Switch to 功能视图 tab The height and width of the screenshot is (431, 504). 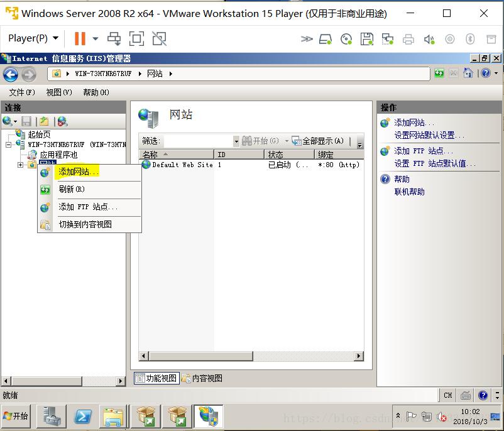pos(156,378)
